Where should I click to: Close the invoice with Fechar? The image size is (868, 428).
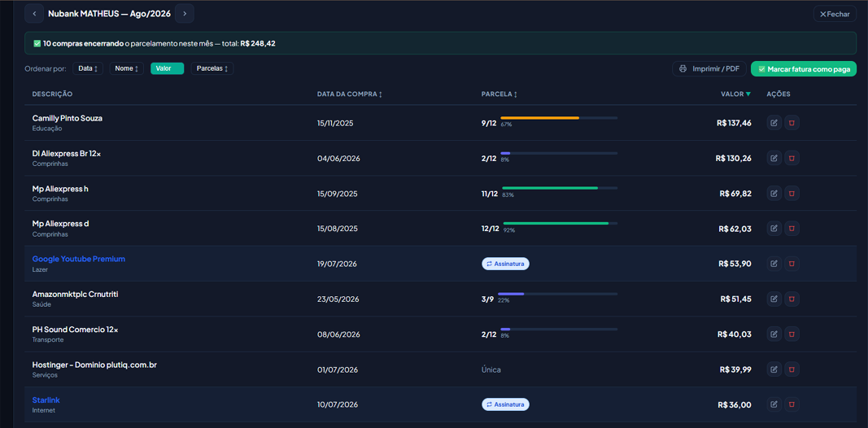coord(835,14)
